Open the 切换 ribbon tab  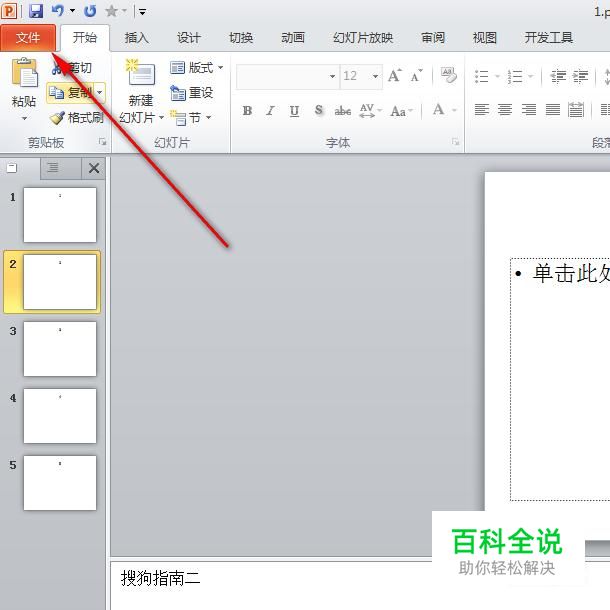(x=241, y=38)
